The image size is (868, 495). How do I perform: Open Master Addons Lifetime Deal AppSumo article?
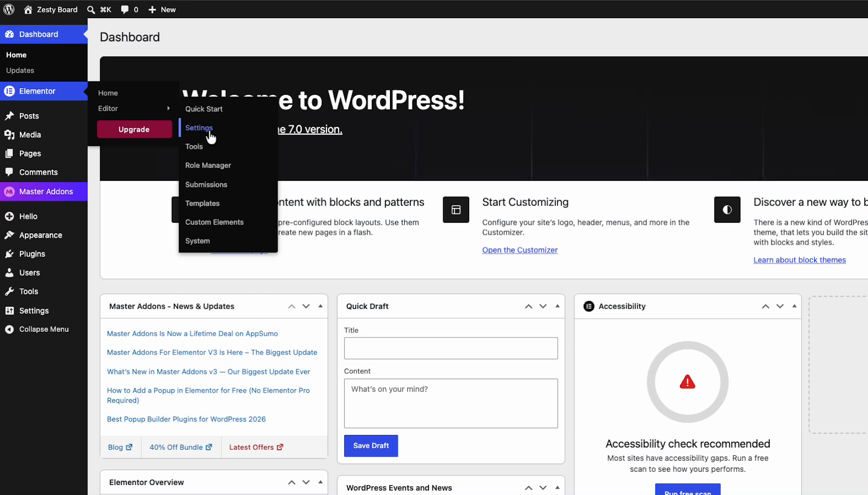click(192, 333)
